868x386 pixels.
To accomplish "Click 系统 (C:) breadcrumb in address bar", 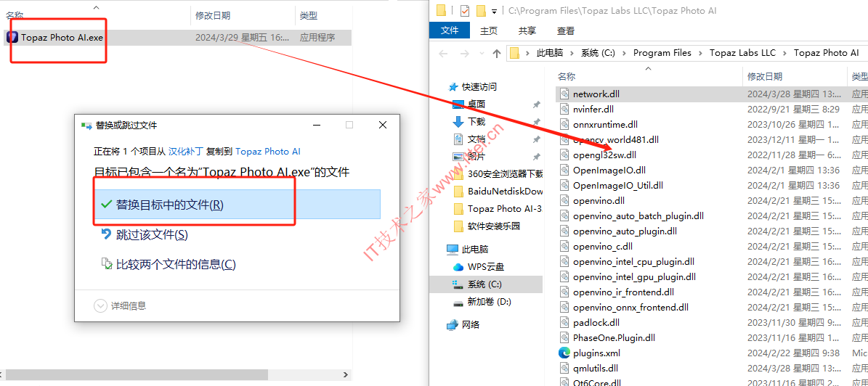I will point(598,53).
